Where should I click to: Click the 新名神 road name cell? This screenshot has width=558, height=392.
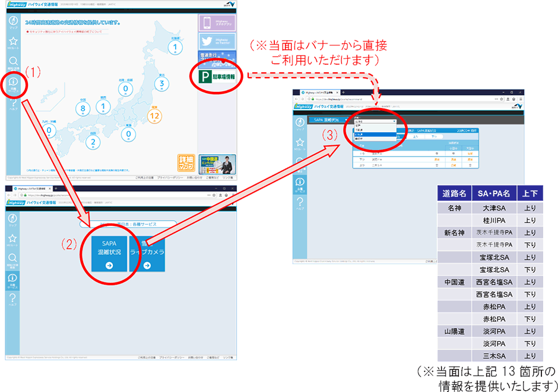click(x=455, y=233)
